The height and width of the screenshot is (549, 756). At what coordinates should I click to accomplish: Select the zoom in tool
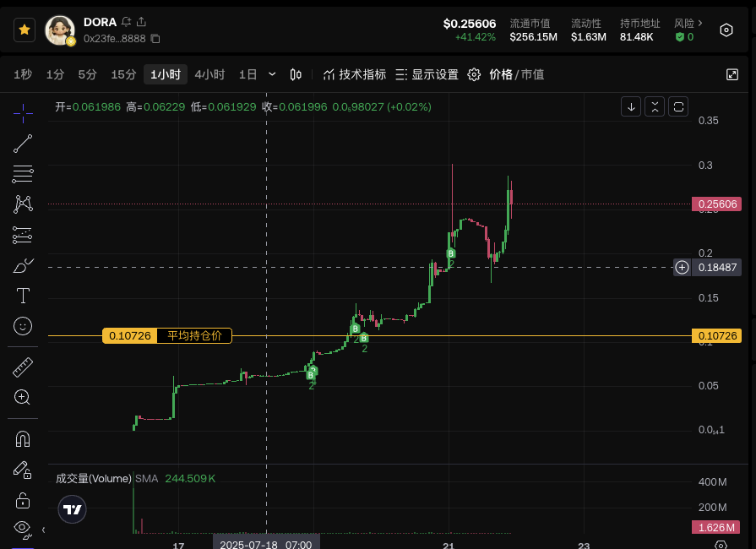[23, 397]
